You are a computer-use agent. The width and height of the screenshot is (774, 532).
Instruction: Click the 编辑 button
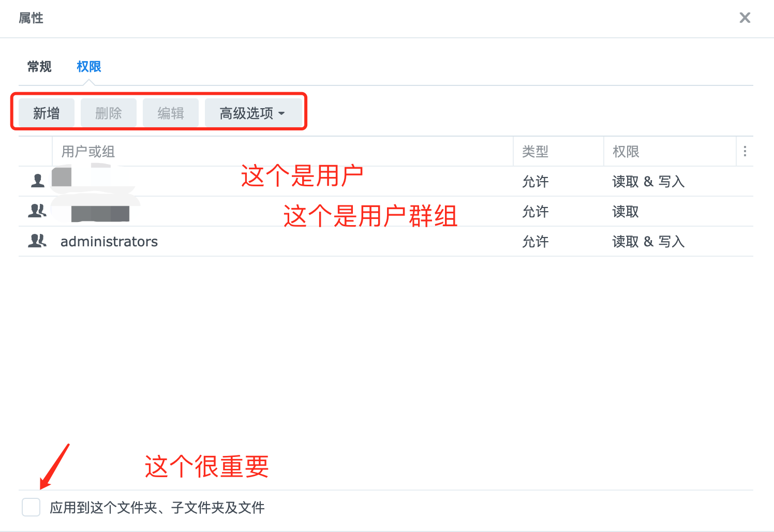point(171,113)
